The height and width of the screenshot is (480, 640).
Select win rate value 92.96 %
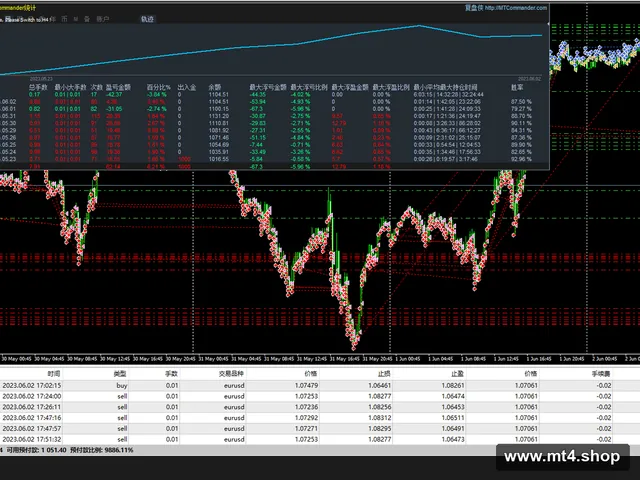[x=521, y=159]
